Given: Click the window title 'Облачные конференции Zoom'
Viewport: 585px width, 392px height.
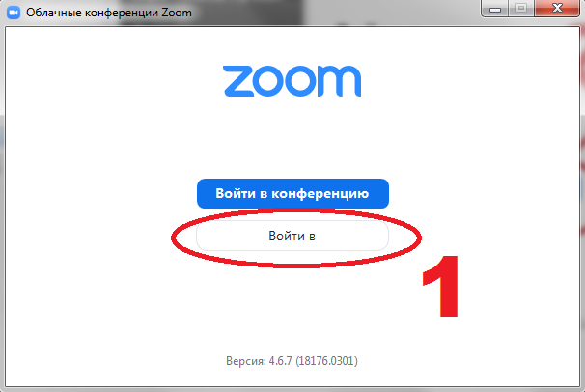Looking at the screenshot, I should 109,13.
